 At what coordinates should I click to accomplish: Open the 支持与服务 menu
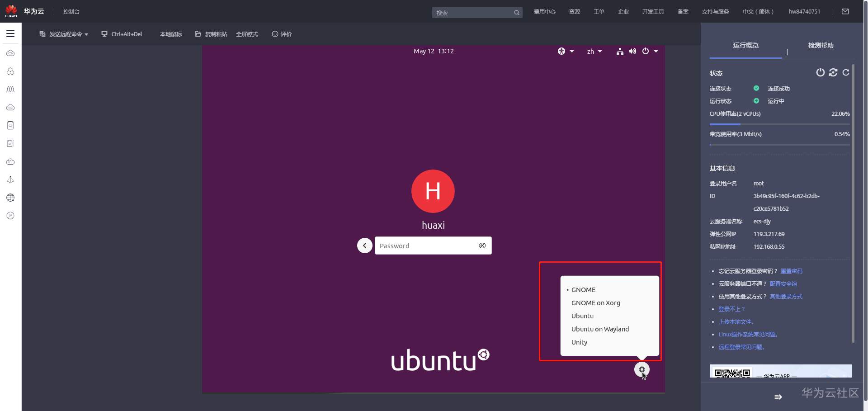715,12
